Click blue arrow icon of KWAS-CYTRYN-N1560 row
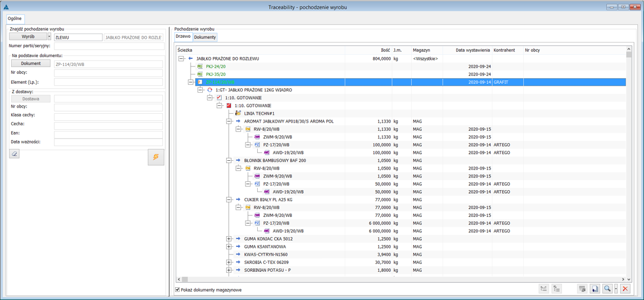Screen dimensions: 644x300 pos(238,255)
